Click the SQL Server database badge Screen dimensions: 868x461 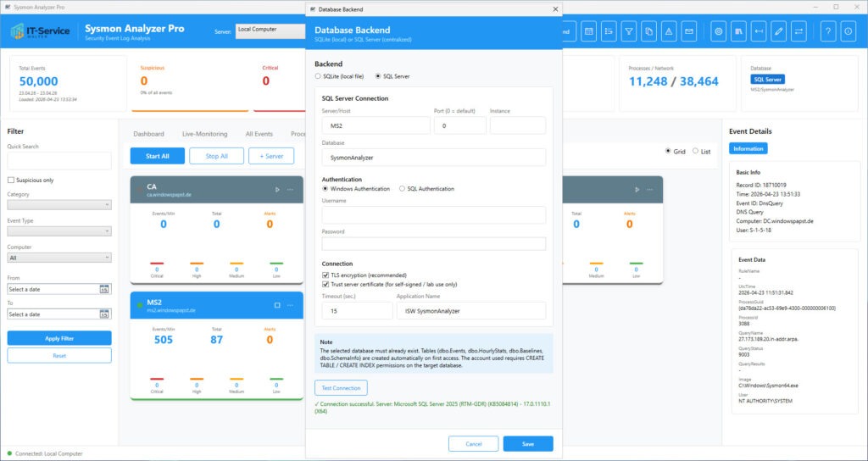[x=767, y=79]
